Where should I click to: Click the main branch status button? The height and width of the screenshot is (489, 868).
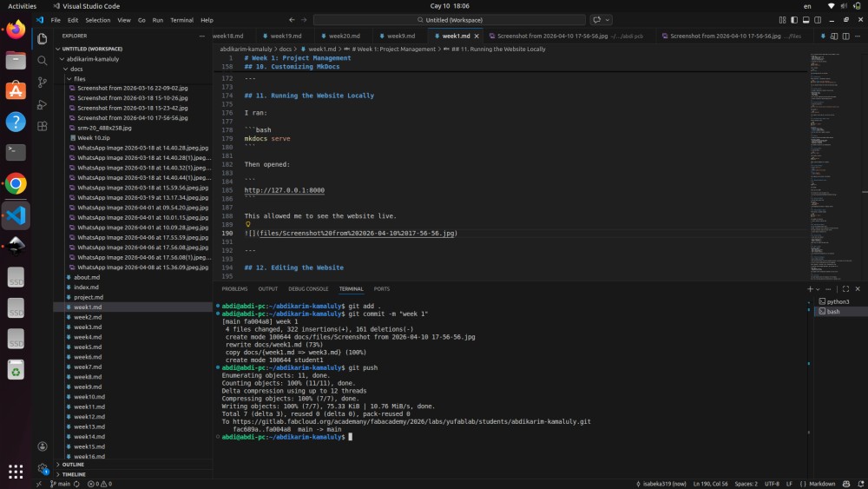pyautogui.click(x=61, y=484)
